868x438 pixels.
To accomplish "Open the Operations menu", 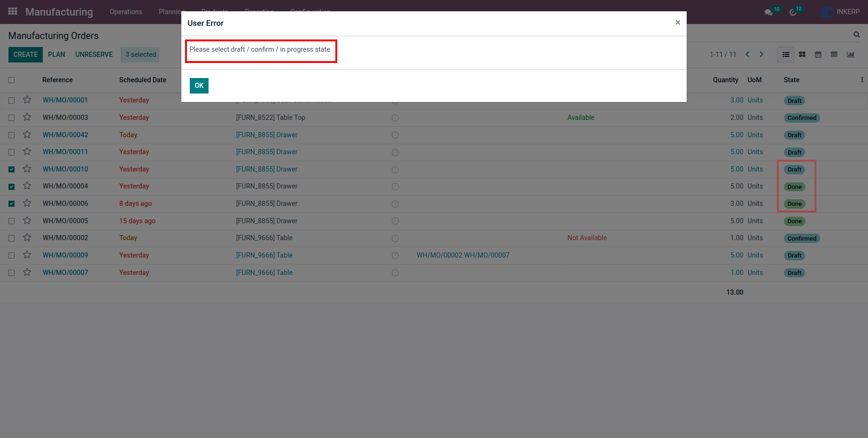I will [x=126, y=12].
